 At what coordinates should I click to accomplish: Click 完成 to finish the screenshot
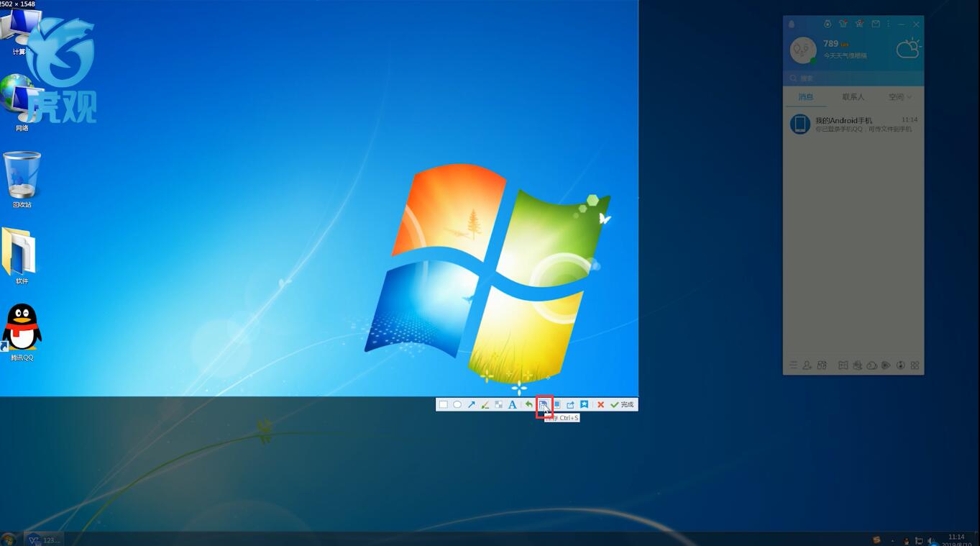[623, 405]
